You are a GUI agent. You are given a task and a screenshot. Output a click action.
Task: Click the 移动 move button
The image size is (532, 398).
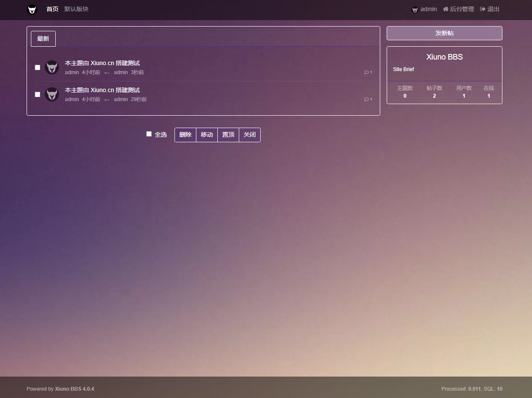tap(207, 135)
